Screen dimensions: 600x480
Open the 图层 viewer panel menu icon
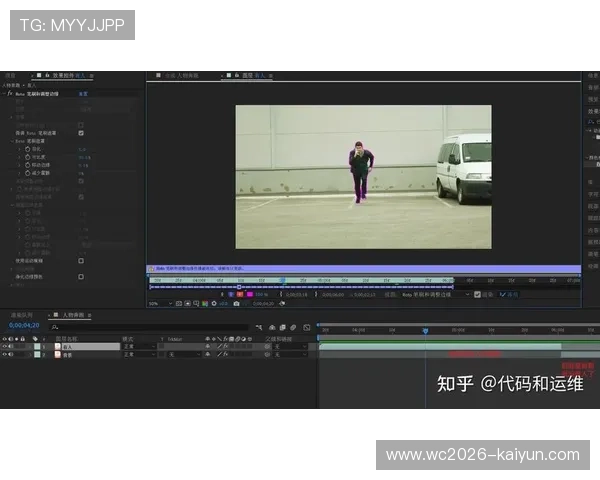(271, 76)
